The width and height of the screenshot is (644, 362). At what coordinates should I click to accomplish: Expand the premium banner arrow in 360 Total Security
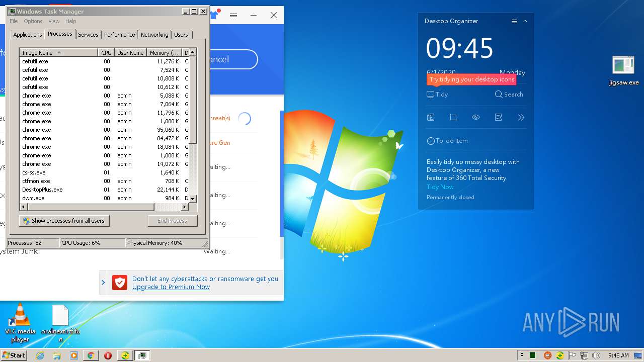[x=103, y=283]
